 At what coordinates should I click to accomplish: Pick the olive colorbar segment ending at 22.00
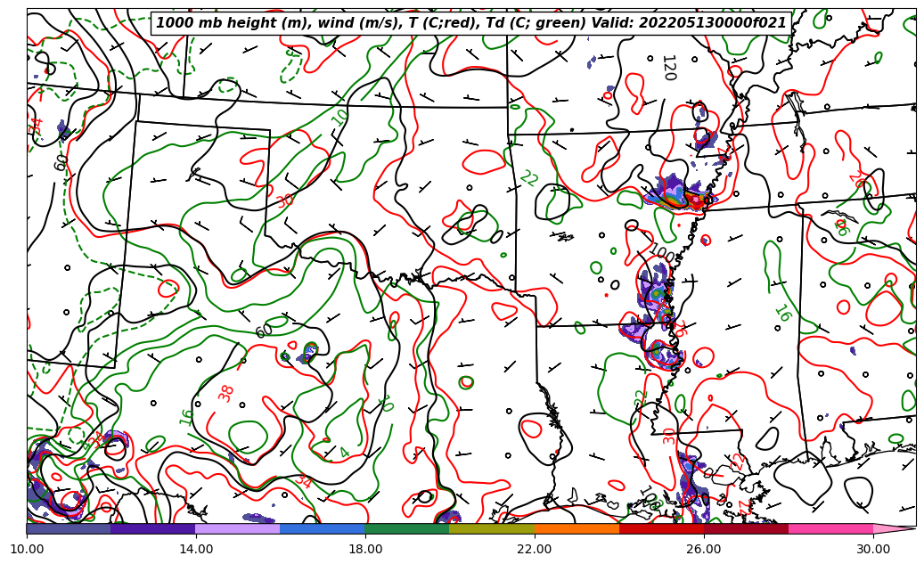(492, 528)
